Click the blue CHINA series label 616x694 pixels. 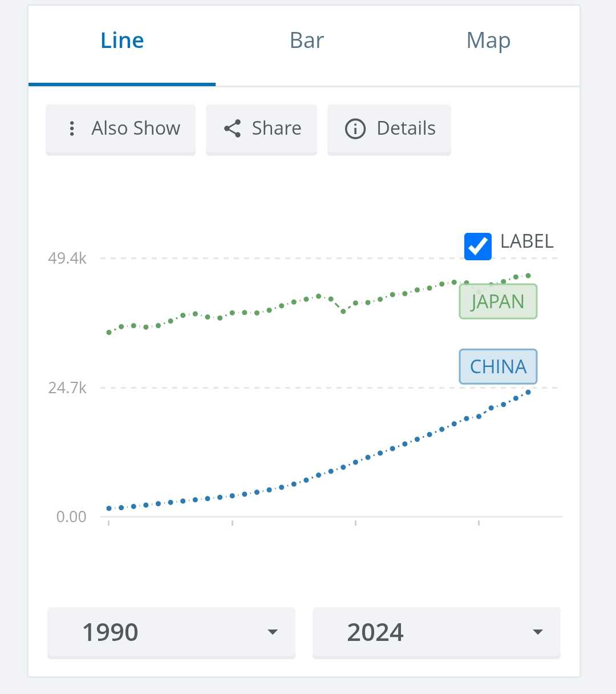coord(498,366)
